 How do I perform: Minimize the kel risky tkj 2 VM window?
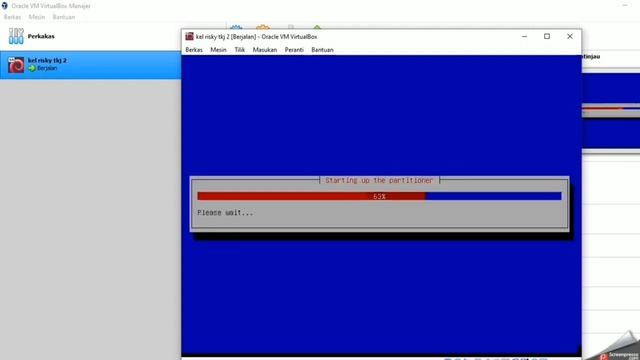(x=524, y=36)
